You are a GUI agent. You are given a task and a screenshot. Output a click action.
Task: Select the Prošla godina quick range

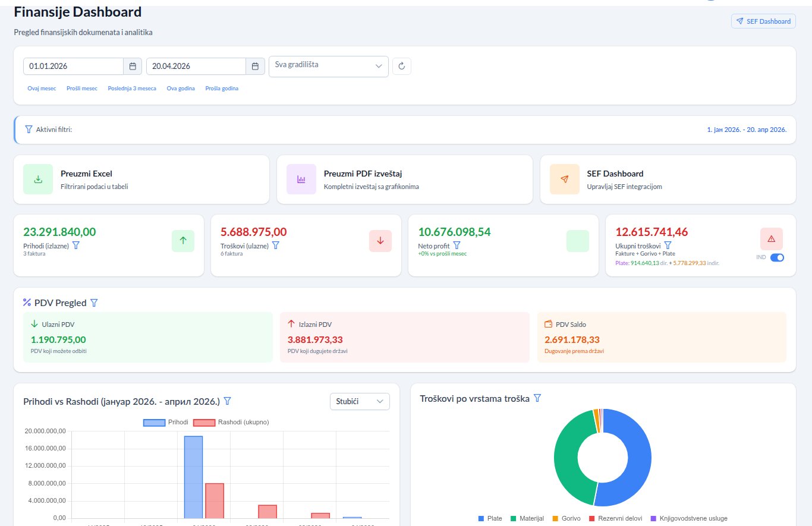222,89
